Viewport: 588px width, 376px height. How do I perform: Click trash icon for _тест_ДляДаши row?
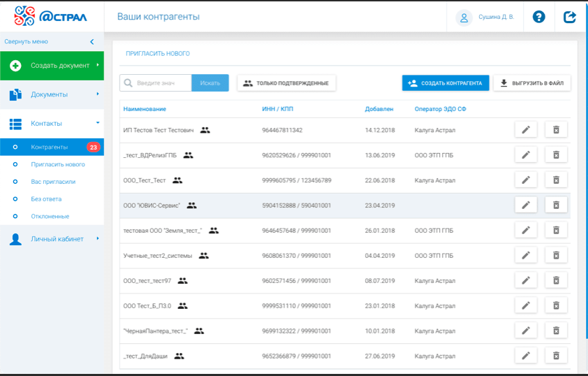[x=556, y=356]
